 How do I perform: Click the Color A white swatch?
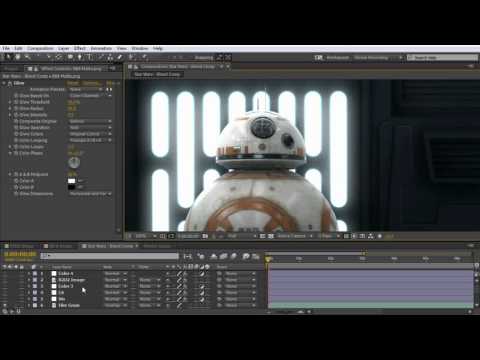[x=71, y=181]
